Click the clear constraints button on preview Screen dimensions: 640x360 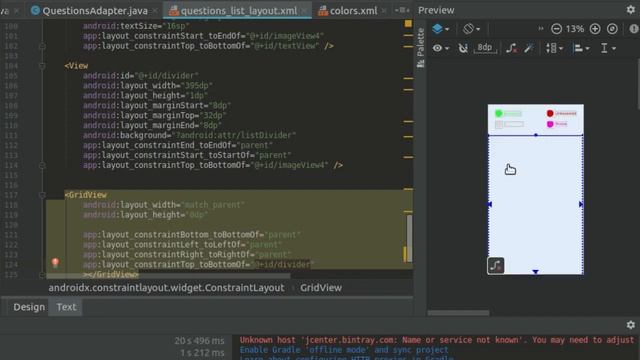click(496, 266)
